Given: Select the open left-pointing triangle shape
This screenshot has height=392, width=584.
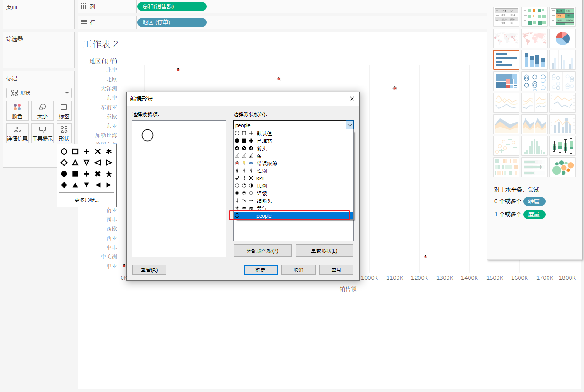Looking at the screenshot, I should coord(98,163).
